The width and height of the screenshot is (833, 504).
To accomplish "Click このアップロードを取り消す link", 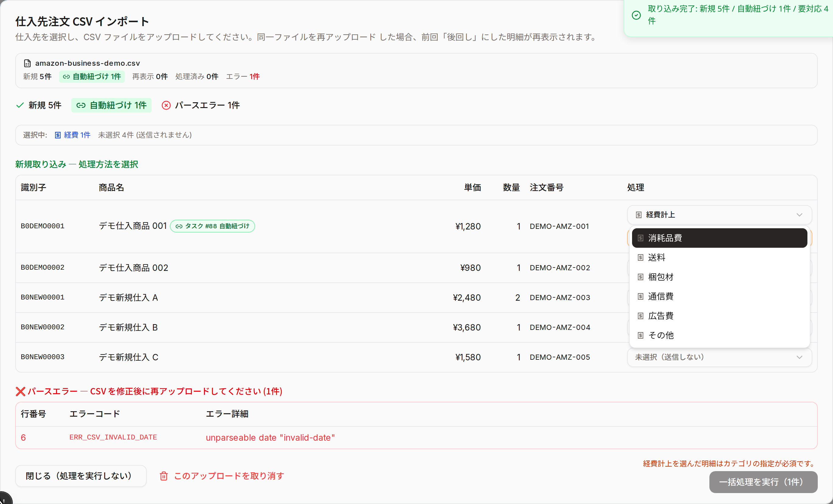I will [222, 476].
